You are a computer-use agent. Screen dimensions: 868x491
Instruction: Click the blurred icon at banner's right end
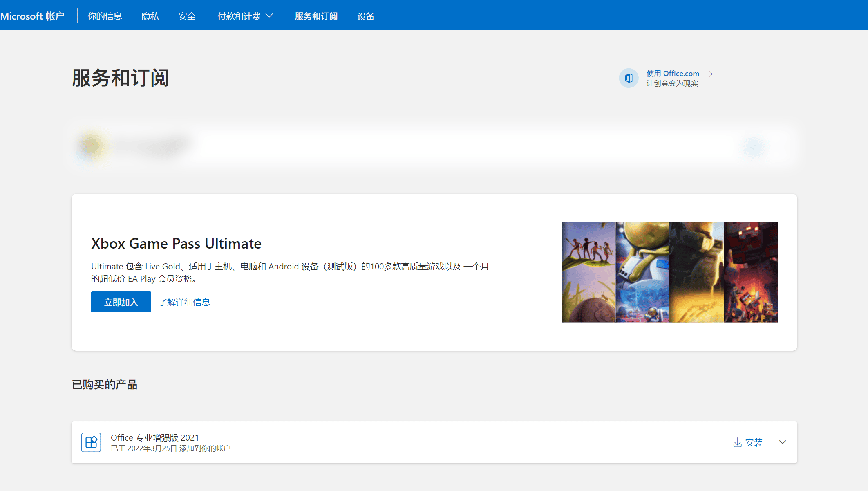pyautogui.click(x=753, y=147)
